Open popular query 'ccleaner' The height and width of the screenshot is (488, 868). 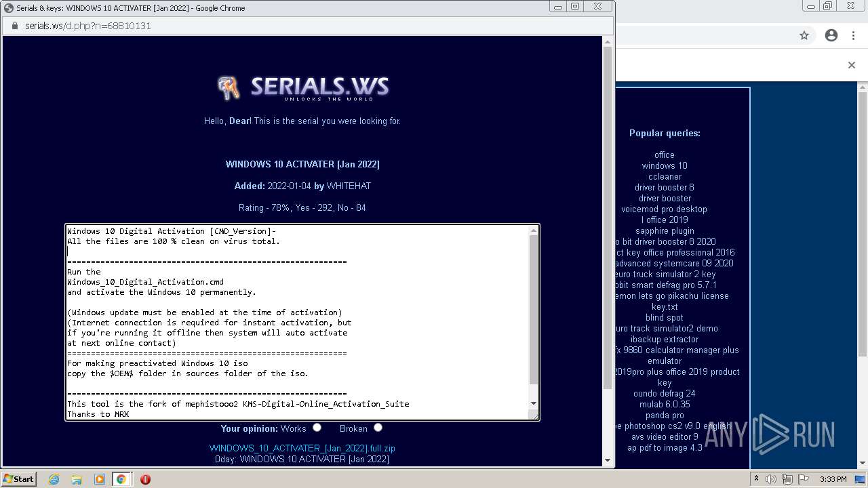pos(665,176)
